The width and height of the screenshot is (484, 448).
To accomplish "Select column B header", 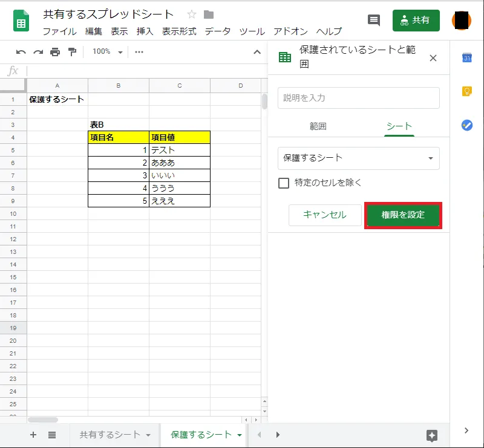I will [119, 86].
